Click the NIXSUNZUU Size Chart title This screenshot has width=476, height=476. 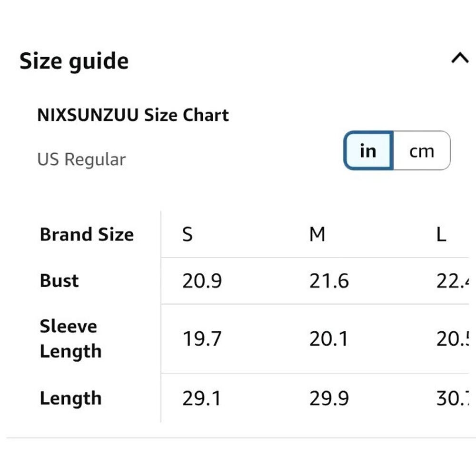[x=133, y=115]
